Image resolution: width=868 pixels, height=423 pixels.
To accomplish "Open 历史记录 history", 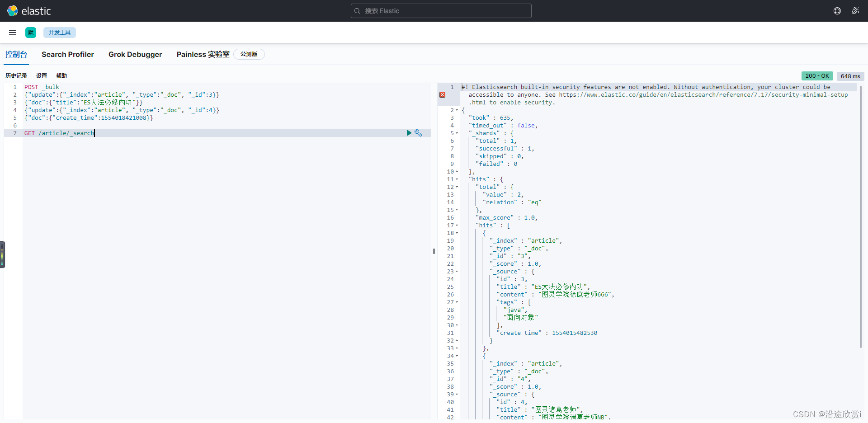I will click(x=16, y=76).
